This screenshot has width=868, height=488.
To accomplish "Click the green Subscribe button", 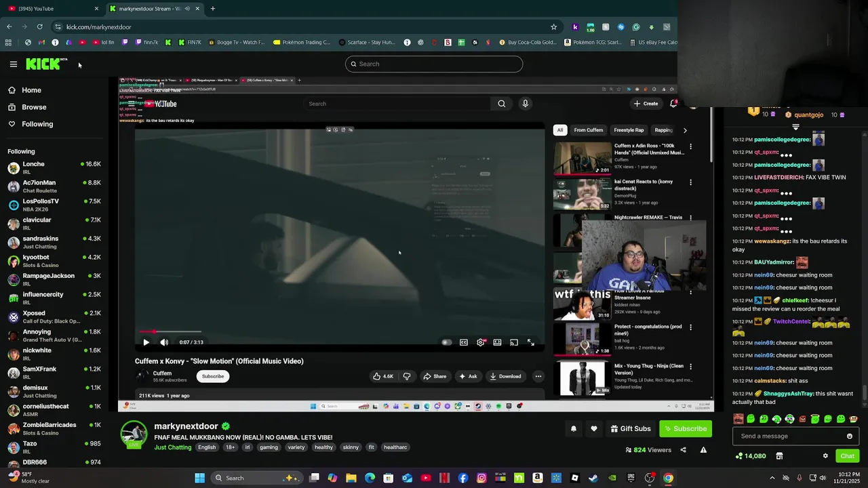I will pyautogui.click(x=686, y=428).
